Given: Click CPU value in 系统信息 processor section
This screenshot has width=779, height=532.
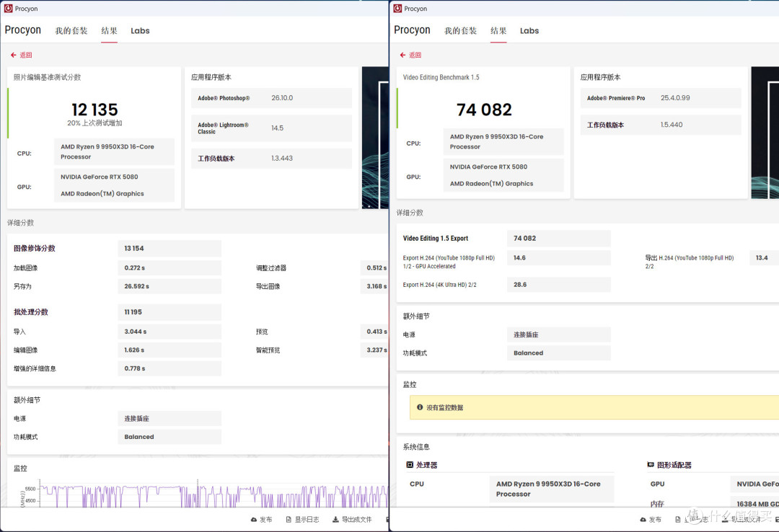Looking at the screenshot, I should click(x=552, y=489).
